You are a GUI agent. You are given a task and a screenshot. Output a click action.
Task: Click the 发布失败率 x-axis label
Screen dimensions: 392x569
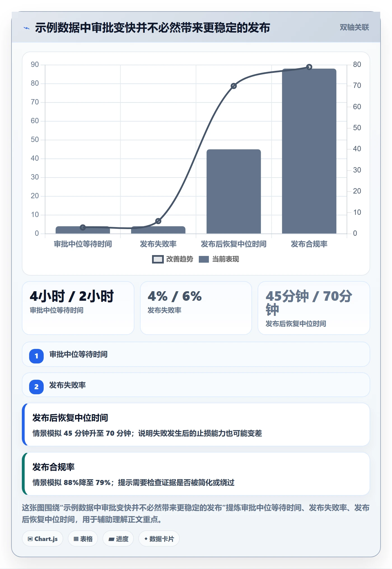pos(158,244)
